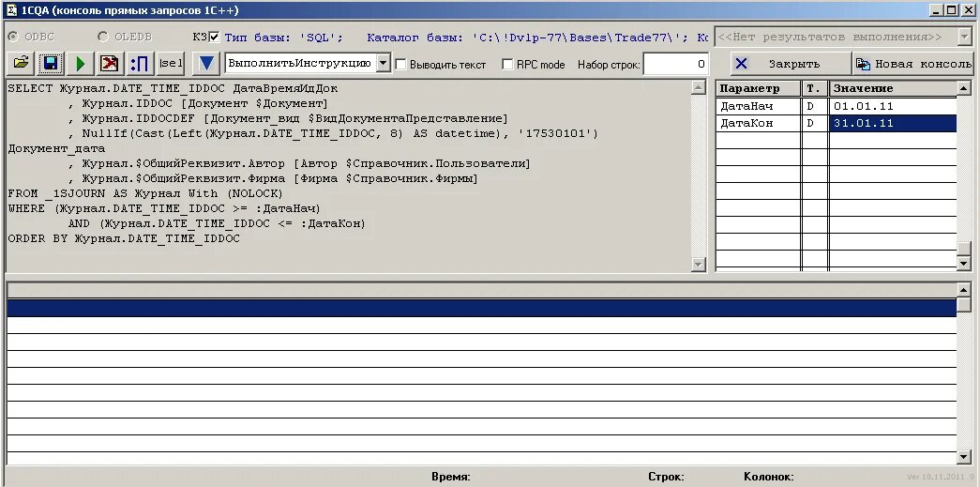Click the WHERE clause line in query
980x487 pixels.
pyautogui.click(x=164, y=208)
